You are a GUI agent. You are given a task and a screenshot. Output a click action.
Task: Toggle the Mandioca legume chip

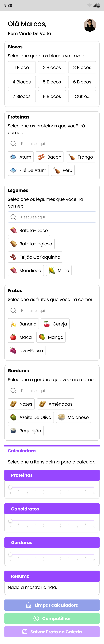[26, 270]
